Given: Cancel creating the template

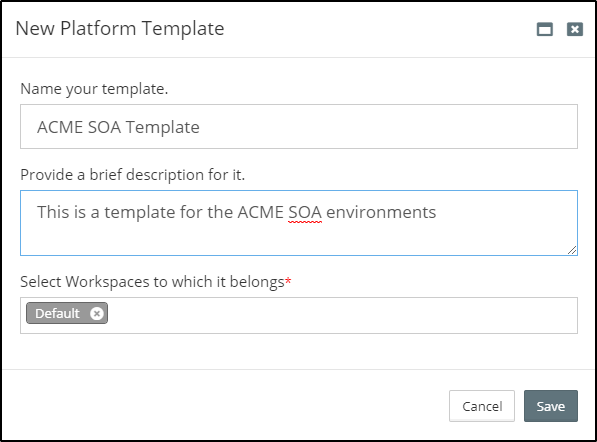Looking at the screenshot, I should tap(482, 406).
